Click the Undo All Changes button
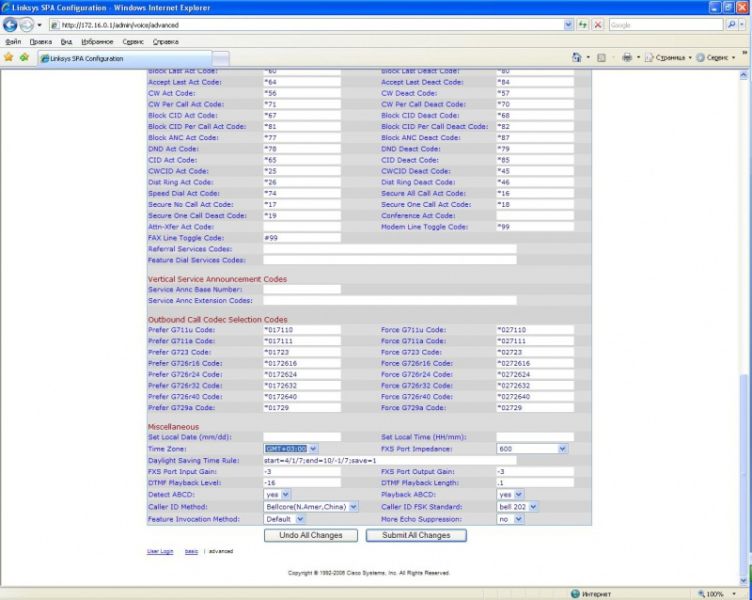The height and width of the screenshot is (600, 752). coord(310,535)
